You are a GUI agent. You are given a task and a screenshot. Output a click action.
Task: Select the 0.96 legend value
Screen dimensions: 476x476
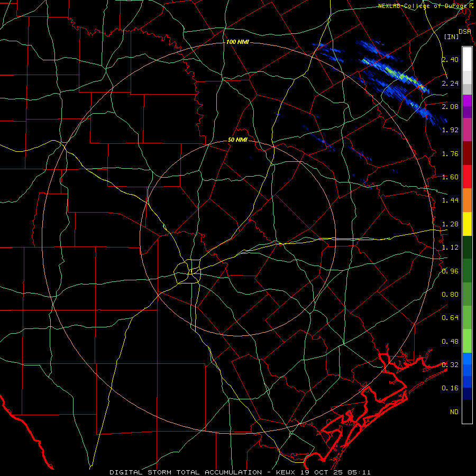(x=450, y=271)
